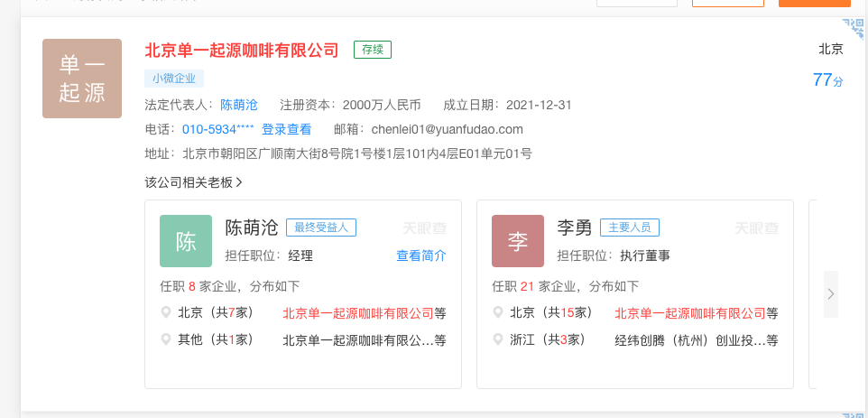
Task: Open red company link in 李勇 card
Action: 690,313
